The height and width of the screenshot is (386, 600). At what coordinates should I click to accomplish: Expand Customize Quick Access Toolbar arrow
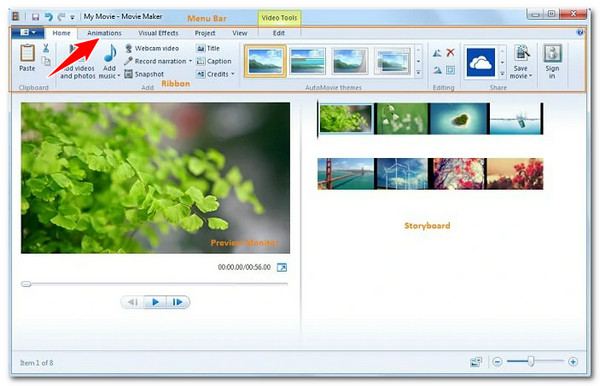click(x=72, y=17)
